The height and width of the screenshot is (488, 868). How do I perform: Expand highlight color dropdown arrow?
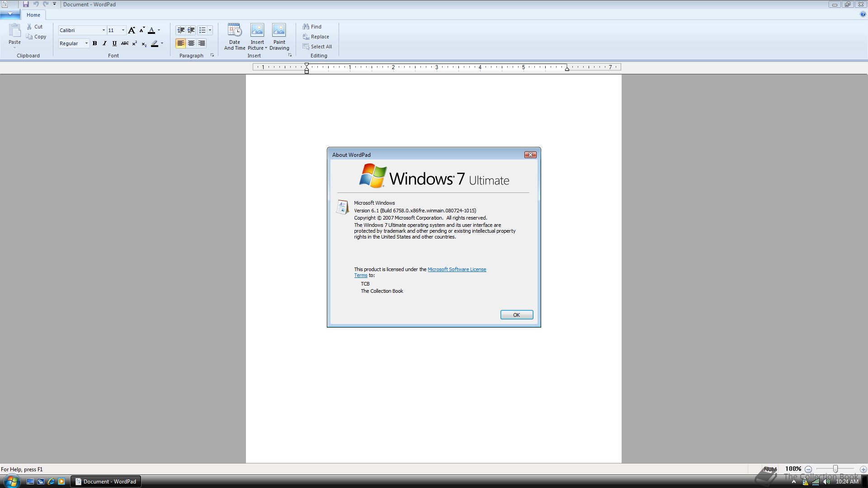[x=162, y=43]
